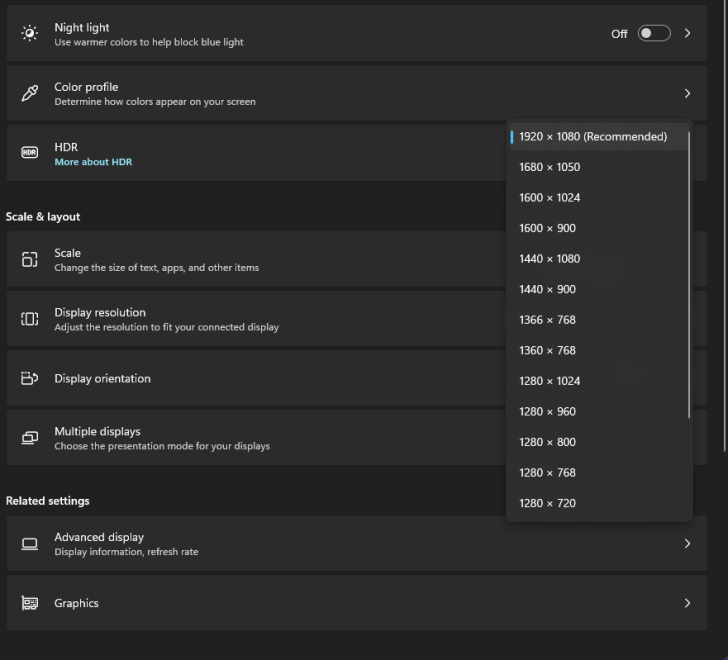Click the Night light Off label
This screenshot has height=660, width=728.
point(619,34)
